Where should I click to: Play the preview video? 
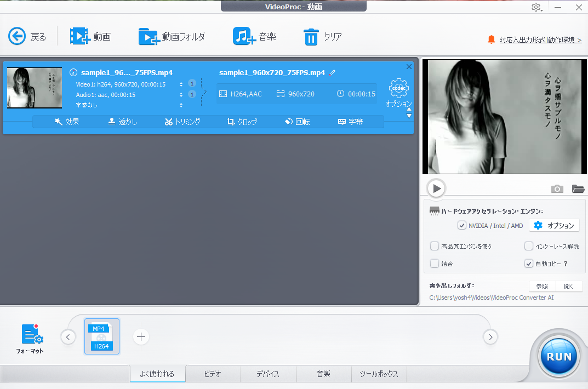tap(436, 188)
